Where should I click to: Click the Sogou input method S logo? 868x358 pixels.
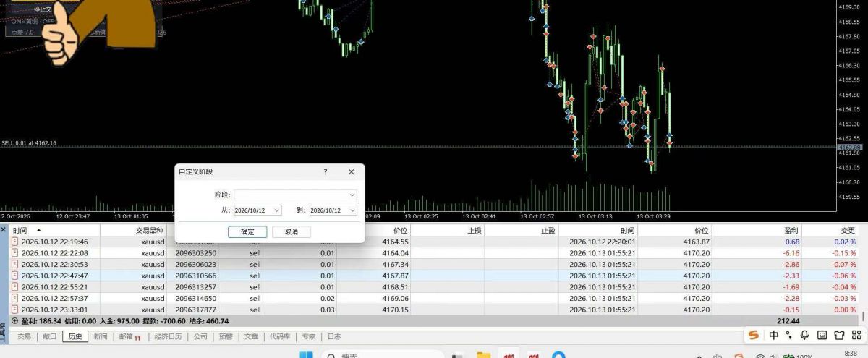point(754,335)
